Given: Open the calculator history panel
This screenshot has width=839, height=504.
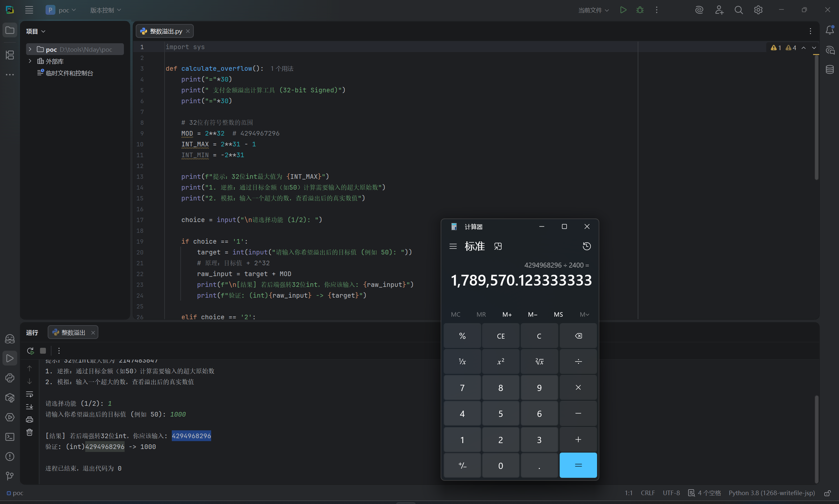Looking at the screenshot, I should 587,246.
